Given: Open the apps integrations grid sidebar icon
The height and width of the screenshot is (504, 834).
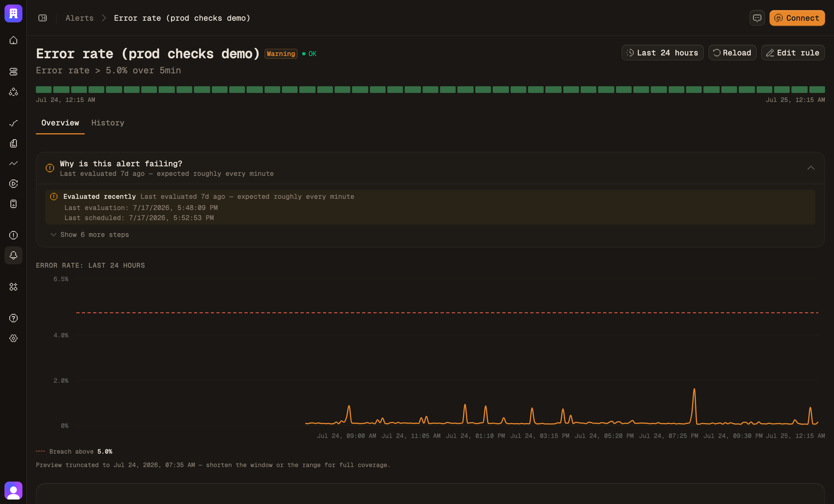Looking at the screenshot, I should [x=13, y=287].
